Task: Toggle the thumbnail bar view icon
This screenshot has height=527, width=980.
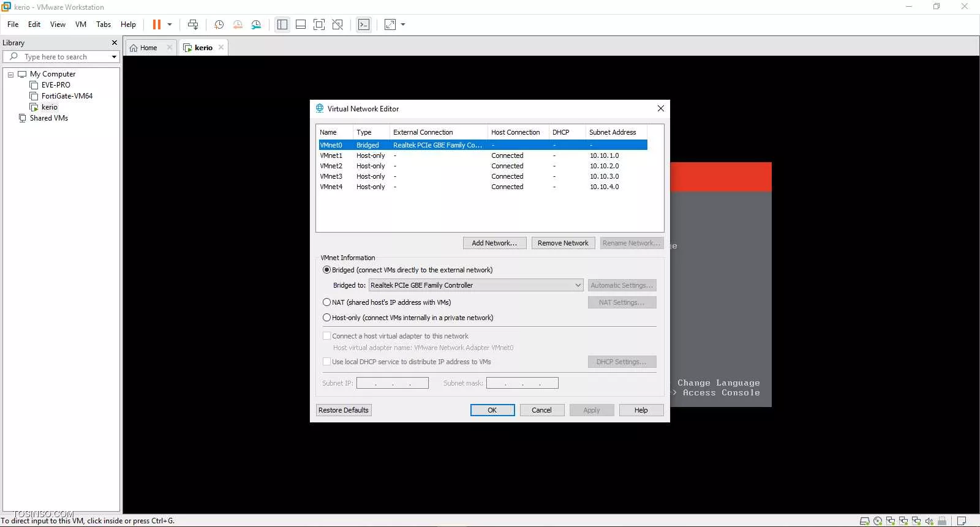Action: coord(301,24)
